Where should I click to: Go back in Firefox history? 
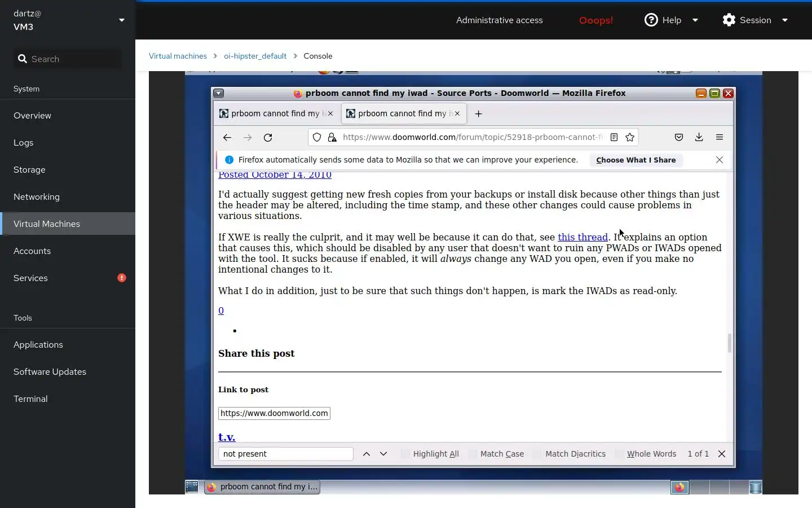click(x=227, y=137)
